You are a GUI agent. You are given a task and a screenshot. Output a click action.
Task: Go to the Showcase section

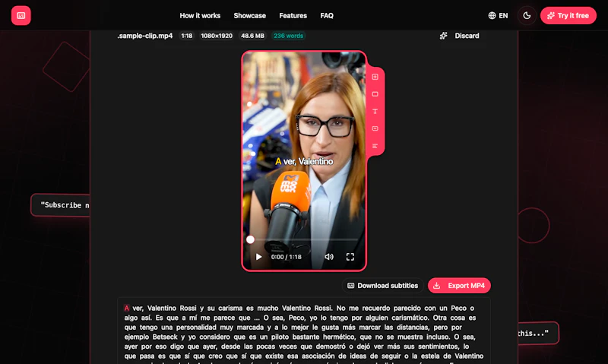pos(250,15)
